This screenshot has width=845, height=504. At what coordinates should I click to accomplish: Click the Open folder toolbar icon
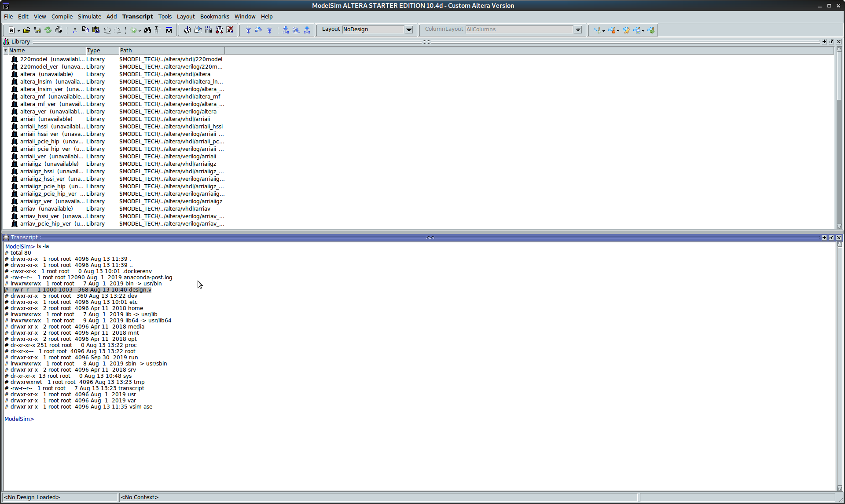point(27,30)
